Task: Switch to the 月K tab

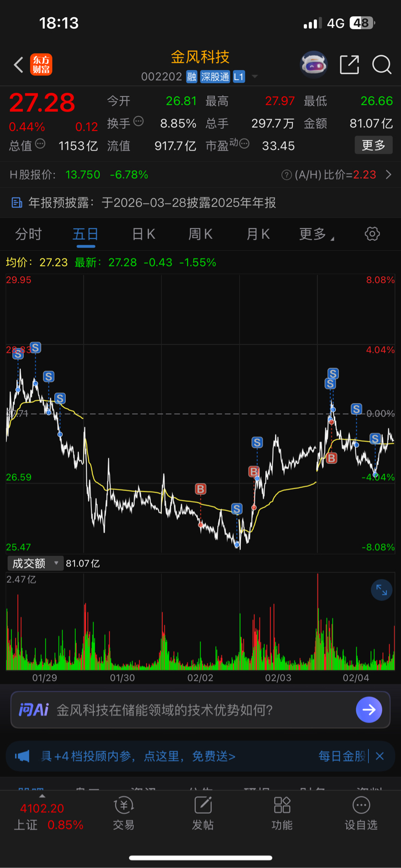Action: click(x=258, y=234)
